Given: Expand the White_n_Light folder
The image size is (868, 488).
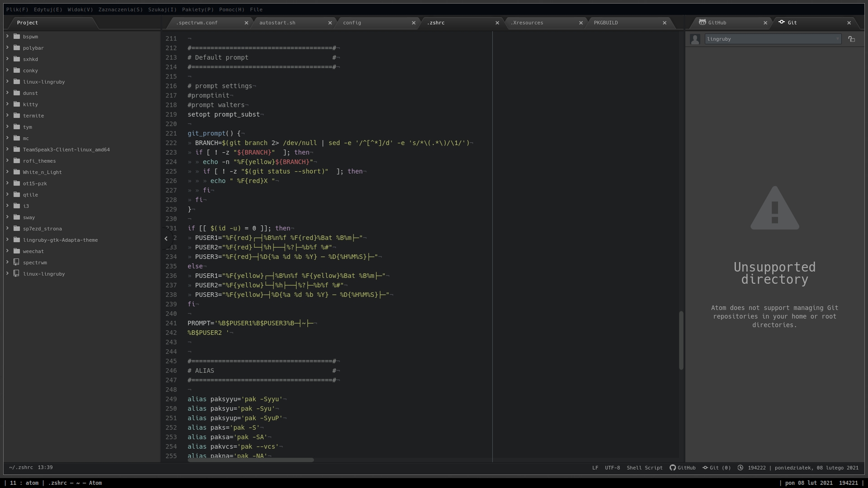Looking at the screenshot, I should pyautogui.click(x=7, y=172).
